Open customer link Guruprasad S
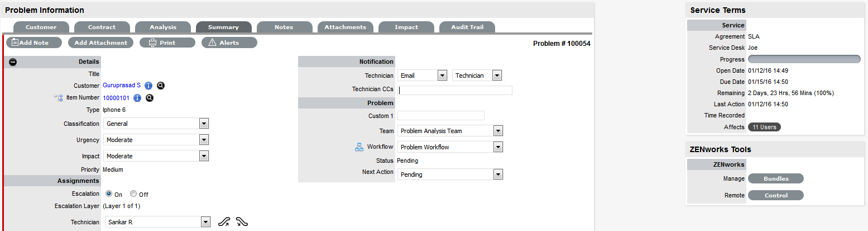 (122, 86)
